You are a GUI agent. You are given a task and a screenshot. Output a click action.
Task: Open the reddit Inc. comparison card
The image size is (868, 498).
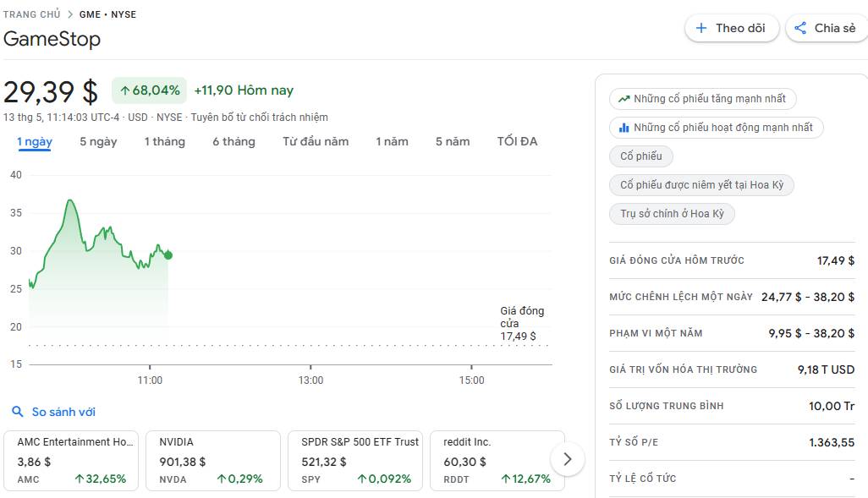(497, 460)
